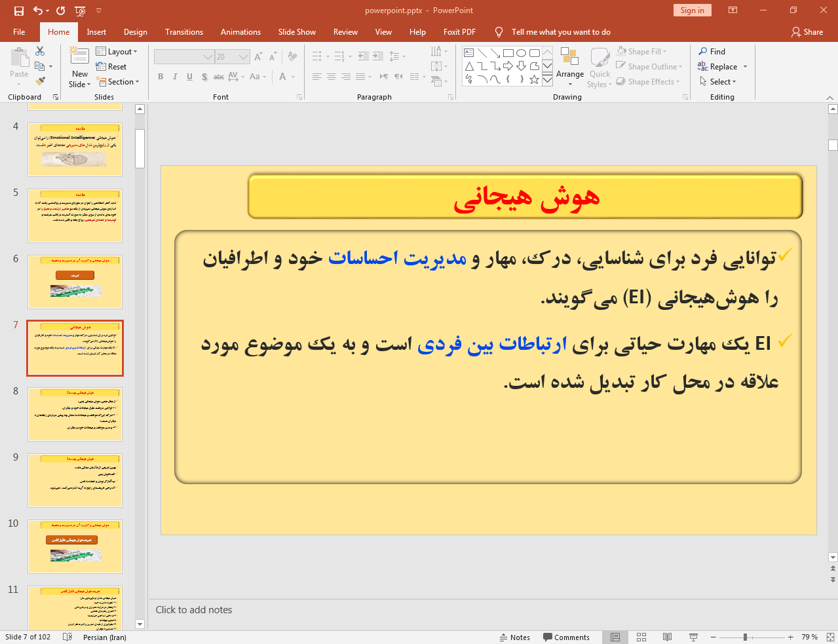Click the Sign in button
Image resolution: width=838 pixels, height=644 pixels.
click(x=692, y=10)
